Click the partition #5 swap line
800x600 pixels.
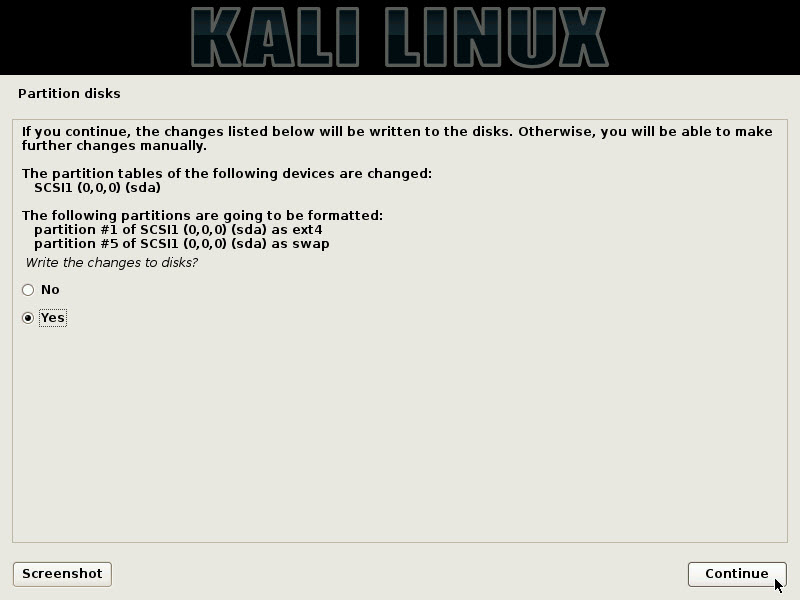[182, 244]
